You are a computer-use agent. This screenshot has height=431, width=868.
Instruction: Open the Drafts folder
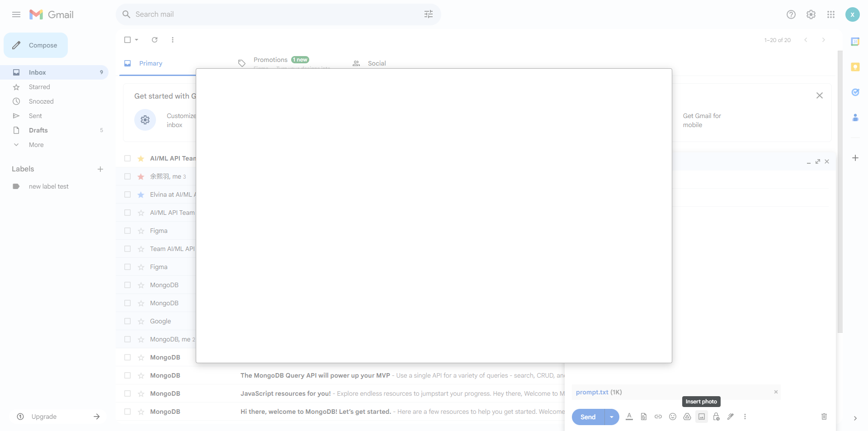tap(38, 130)
